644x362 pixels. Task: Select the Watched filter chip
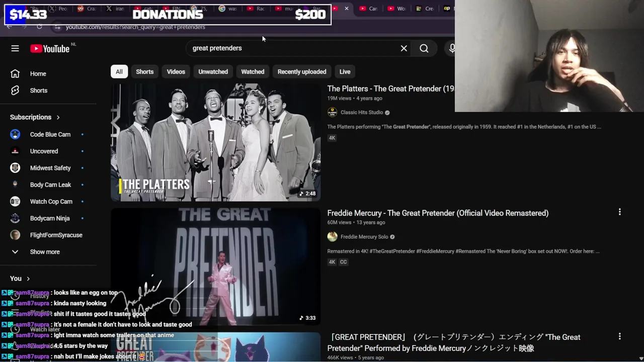point(253,71)
